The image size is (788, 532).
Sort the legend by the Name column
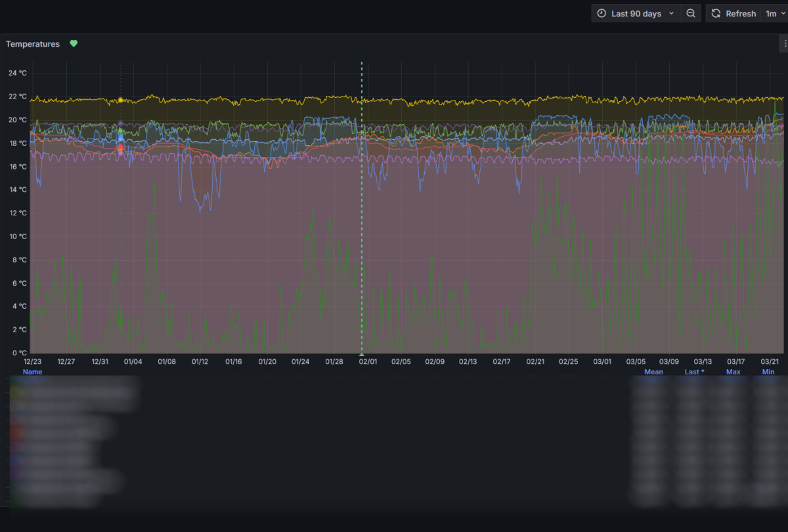tap(32, 372)
